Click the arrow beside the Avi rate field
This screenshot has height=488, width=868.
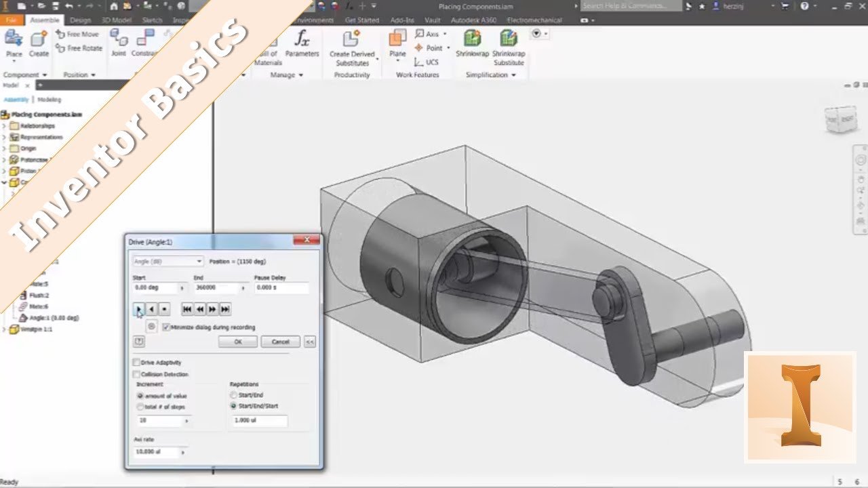point(182,451)
